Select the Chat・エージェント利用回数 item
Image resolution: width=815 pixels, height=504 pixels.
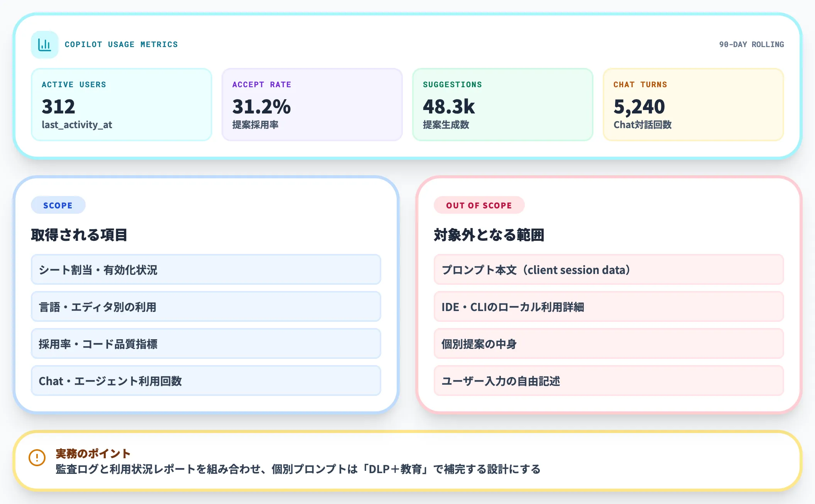pos(205,381)
